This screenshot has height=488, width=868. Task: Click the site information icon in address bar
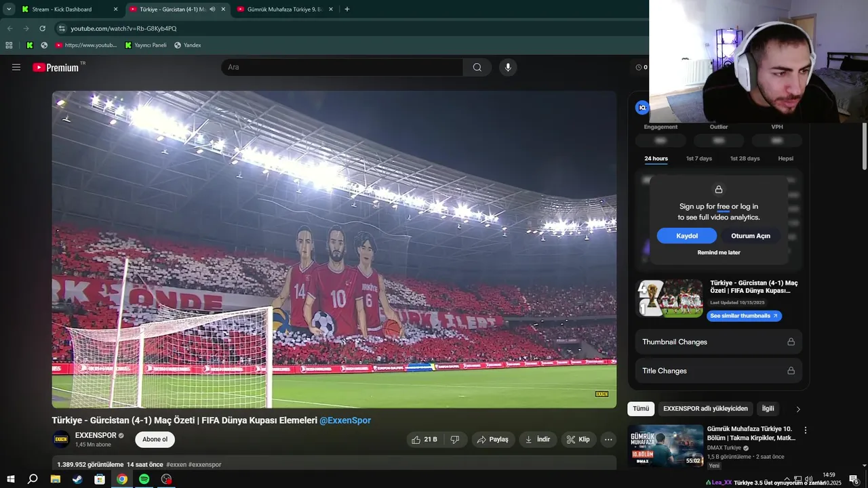[x=62, y=28]
